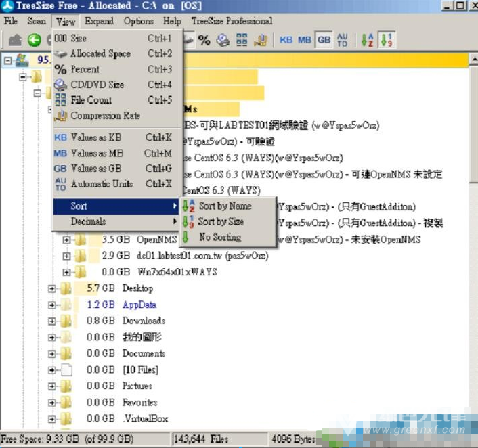Click the File Count toolbar icon
Screen dimensions: 478x448
[x=242, y=40]
